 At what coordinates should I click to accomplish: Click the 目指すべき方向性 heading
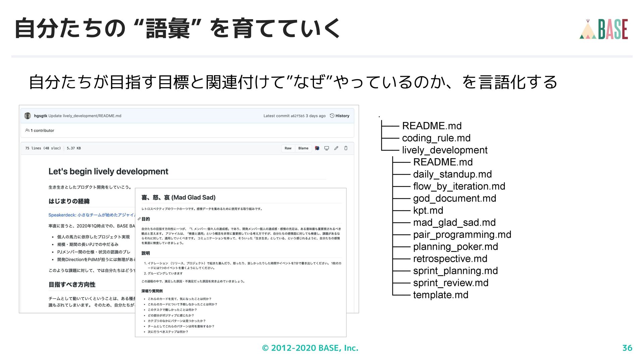[x=72, y=285]
